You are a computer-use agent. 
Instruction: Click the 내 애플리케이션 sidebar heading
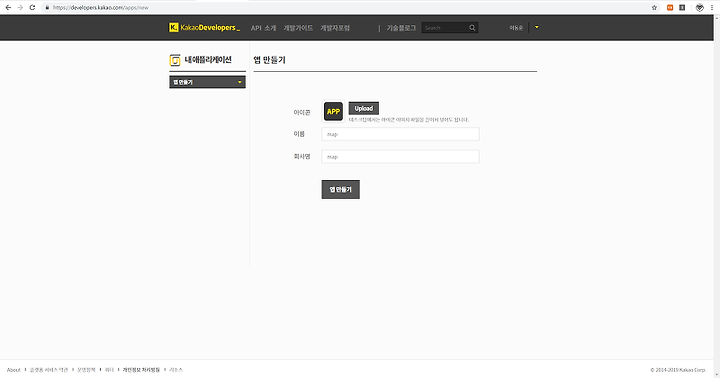click(x=208, y=60)
